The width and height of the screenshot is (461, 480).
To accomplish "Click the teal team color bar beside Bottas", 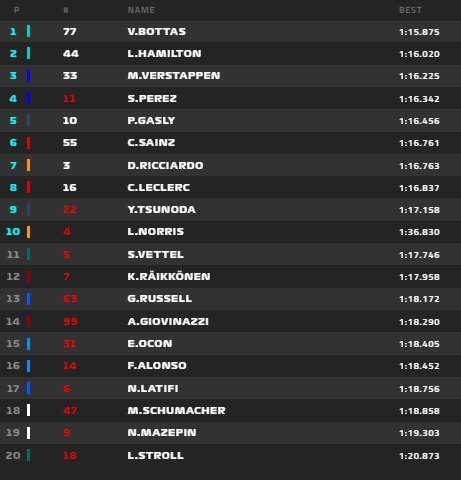I will point(28,31).
